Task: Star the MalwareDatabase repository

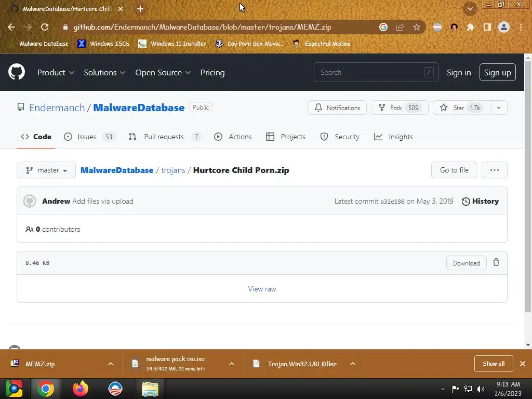Action: [x=461, y=108]
